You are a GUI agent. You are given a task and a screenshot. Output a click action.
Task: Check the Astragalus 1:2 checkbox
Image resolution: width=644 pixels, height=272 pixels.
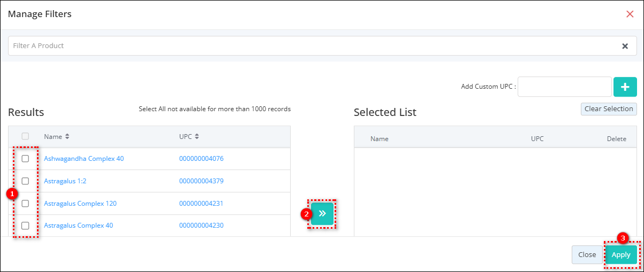point(25,181)
